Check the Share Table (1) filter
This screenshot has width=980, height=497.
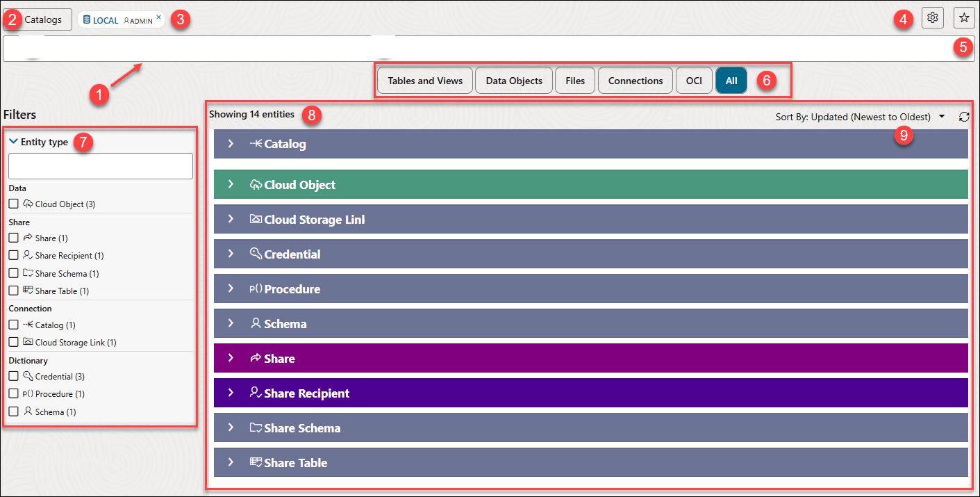coord(13,291)
